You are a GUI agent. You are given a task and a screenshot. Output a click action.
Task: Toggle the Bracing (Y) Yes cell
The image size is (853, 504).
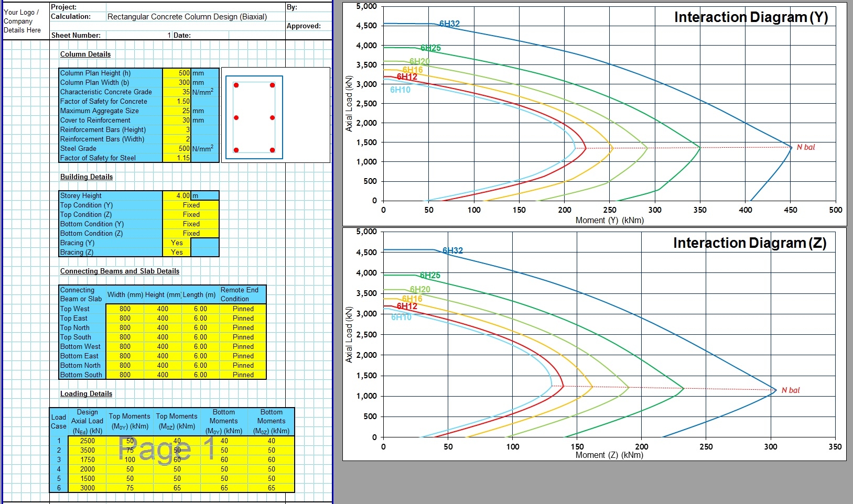pyautogui.click(x=177, y=243)
